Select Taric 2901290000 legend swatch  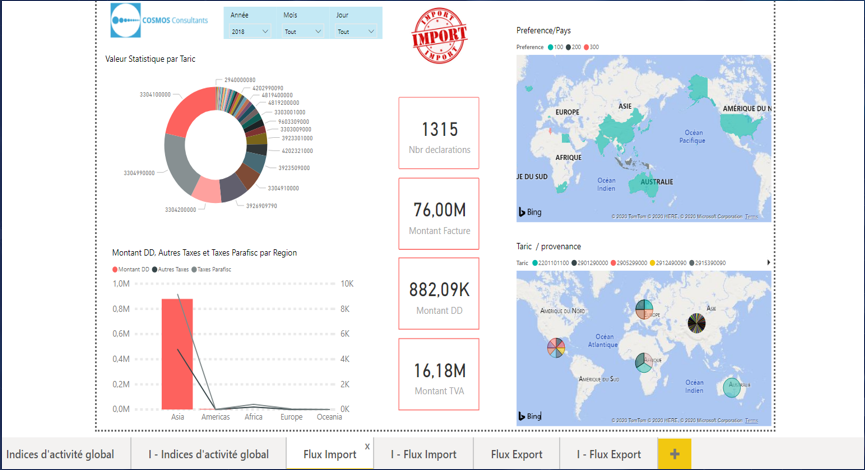tap(574, 263)
